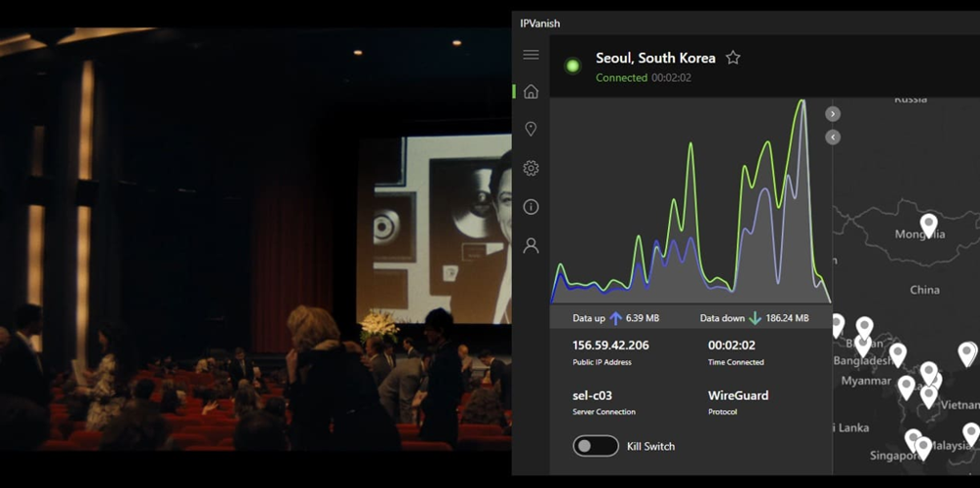Click the Information icon in the sidebar
This screenshot has height=488, width=980.
(530, 207)
